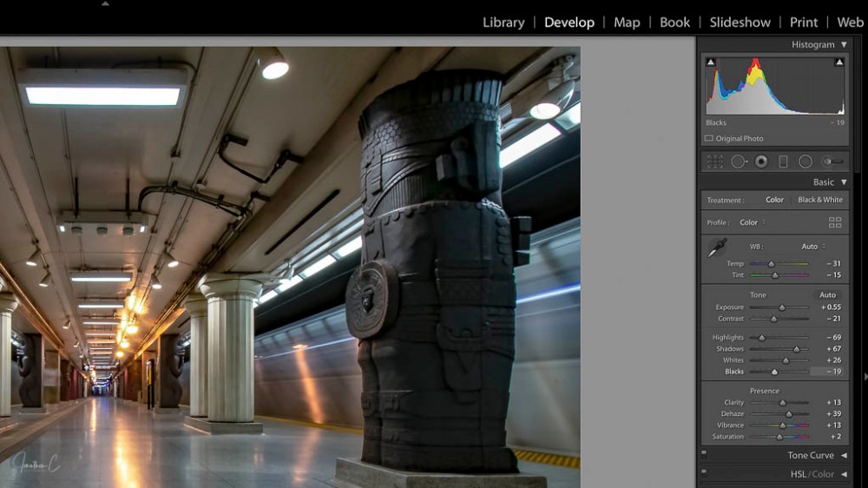Click the Exposure slider handle

point(782,307)
